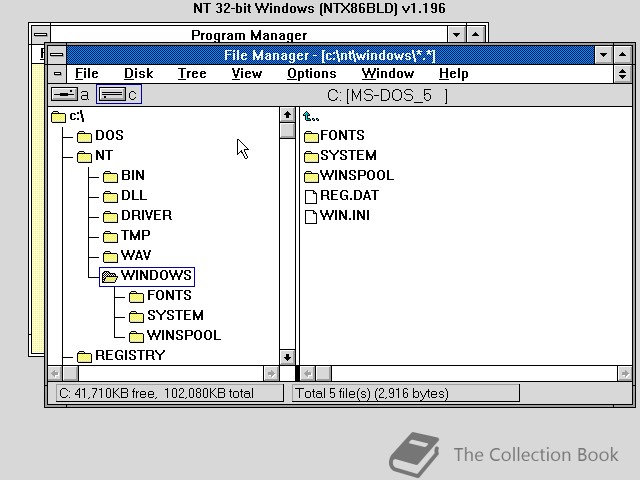Open the Disk menu
This screenshot has width=640, height=480.
pos(138,73)
